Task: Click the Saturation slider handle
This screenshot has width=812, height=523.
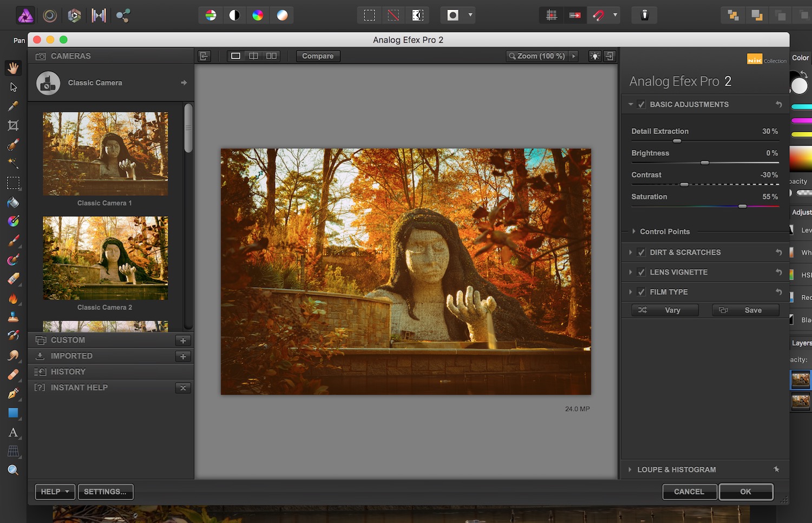Action: point(743,206)
